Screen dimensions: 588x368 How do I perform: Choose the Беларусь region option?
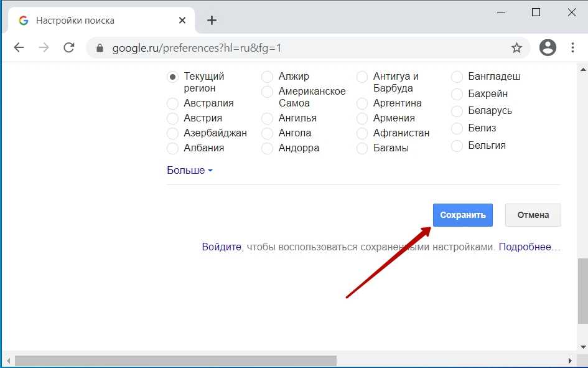457,111
